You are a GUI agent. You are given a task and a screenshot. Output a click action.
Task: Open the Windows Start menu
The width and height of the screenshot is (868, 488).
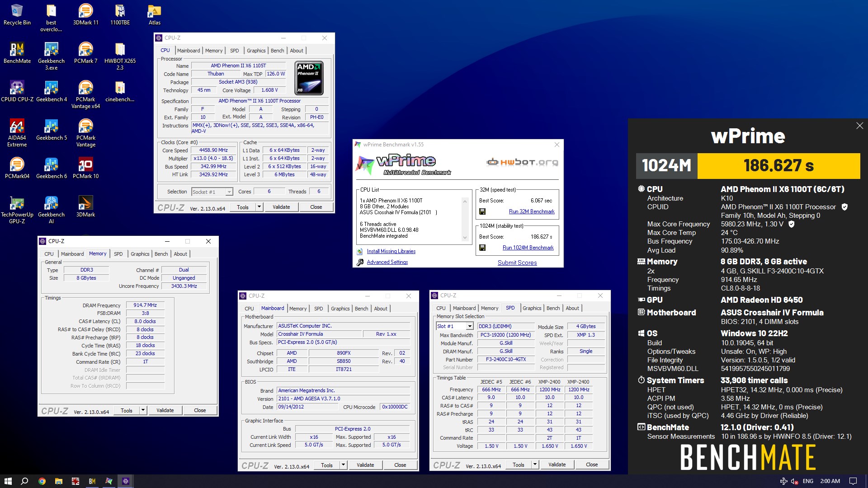(x=8, y=481)
